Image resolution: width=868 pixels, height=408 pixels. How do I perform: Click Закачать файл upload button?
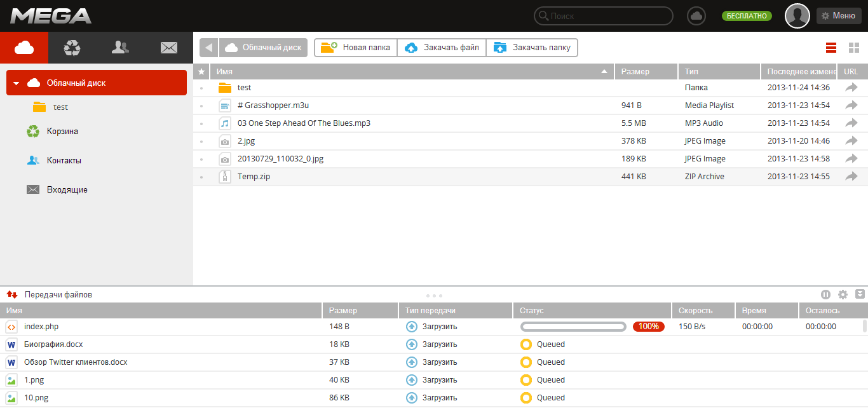[x=442, y=48]
